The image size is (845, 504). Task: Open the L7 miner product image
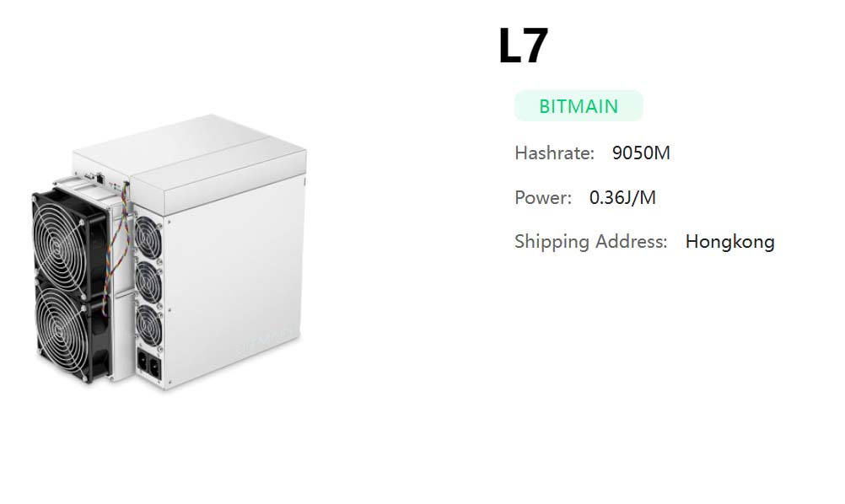169,252
